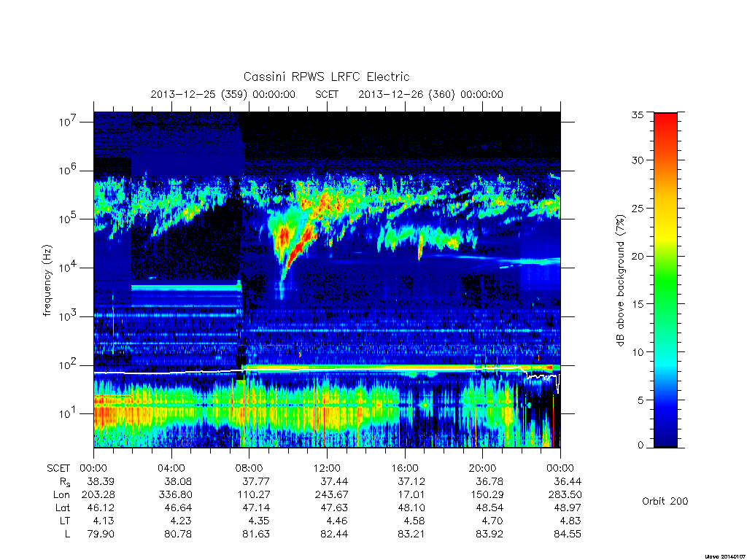Click the Lon value '203.28'
747x560 pixels.
tap(98, 495)
